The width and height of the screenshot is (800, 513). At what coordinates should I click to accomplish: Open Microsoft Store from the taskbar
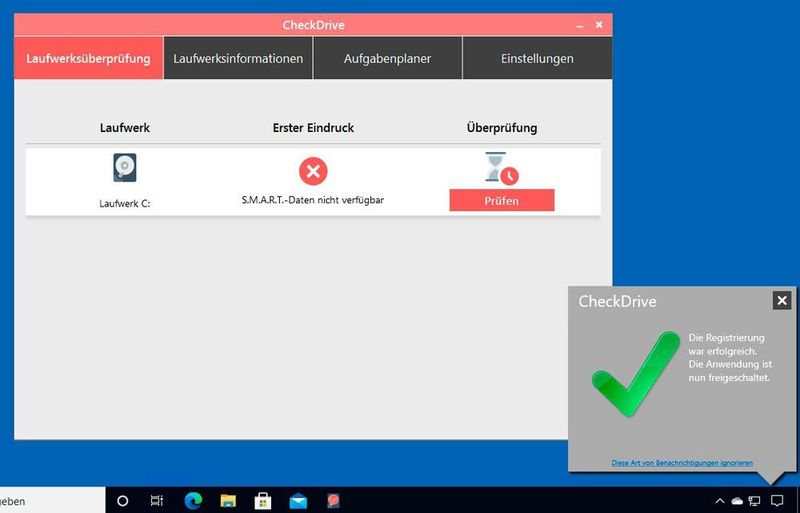(263, 501)
